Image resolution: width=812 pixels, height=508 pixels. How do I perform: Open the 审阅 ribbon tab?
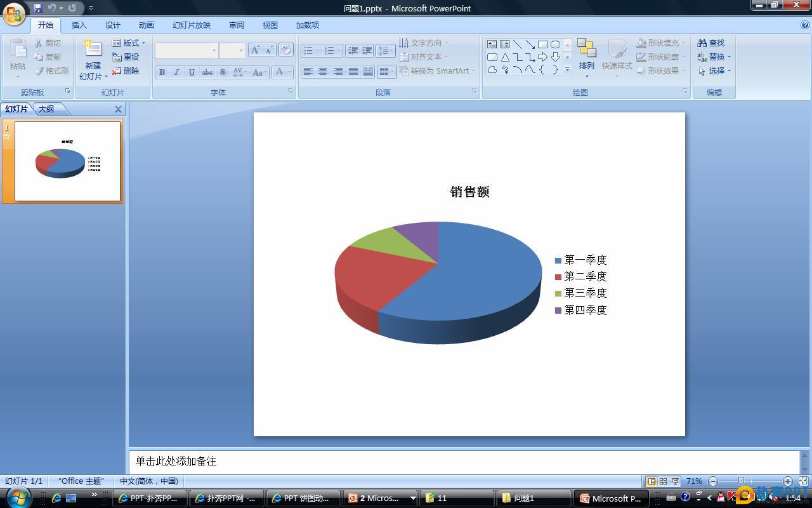(237, 25)
